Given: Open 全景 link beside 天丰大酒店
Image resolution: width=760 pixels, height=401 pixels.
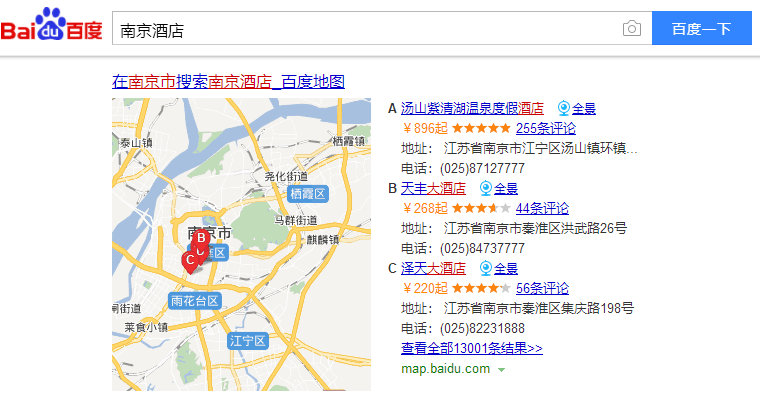Looking at the screenshot, I should coord(506,189).
